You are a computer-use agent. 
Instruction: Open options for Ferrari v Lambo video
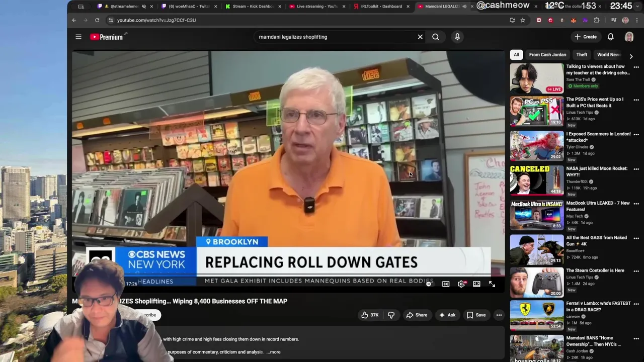[636, 304]
